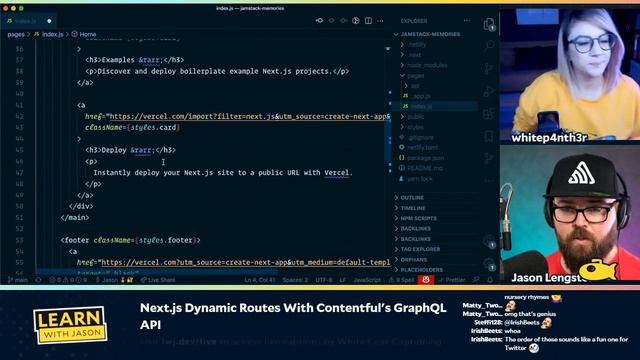The width and height of the screenshot is (640, 360).
Task: Collapse the JAMSTACK-MEMORIES root folder
Action: (x=427, y=34)
